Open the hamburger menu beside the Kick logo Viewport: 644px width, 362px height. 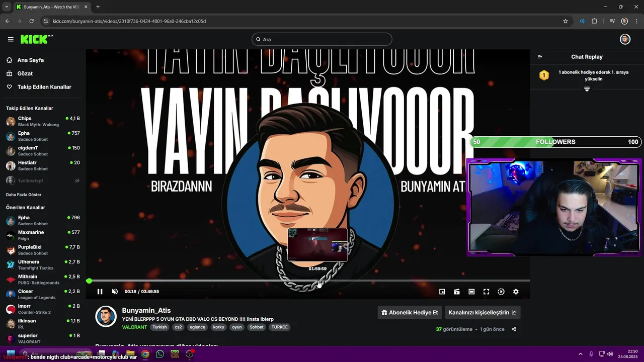[x=11, y=39]
